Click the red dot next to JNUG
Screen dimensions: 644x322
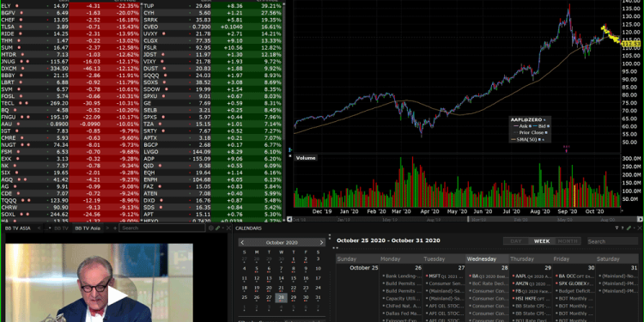[21, 62]
